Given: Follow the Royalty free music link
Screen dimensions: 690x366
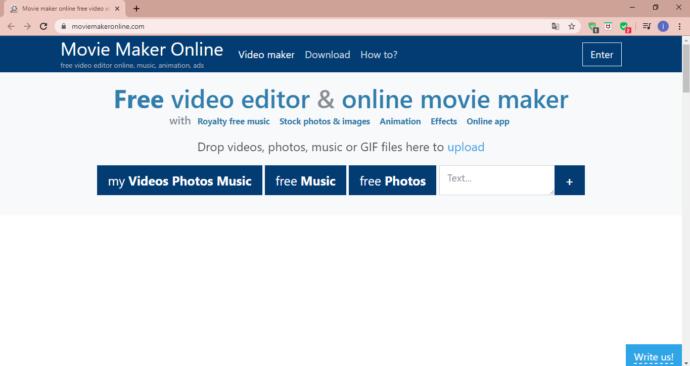Looking at the screenshot, I should [x=233, y=121].
